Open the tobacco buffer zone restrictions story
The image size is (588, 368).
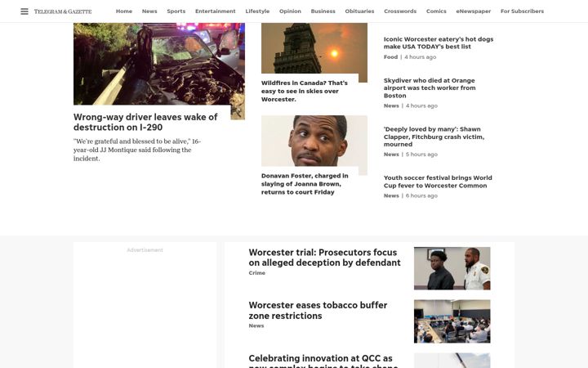click(318, 311)
